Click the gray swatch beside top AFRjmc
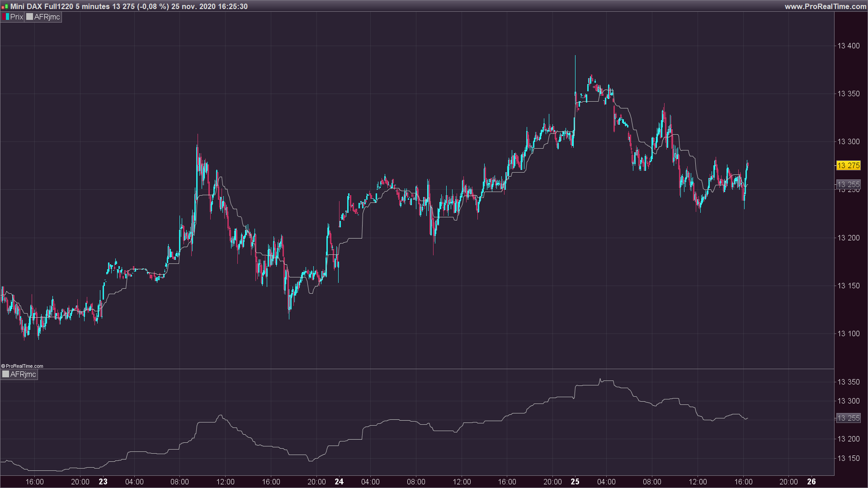Image resolution: width=868 pixels, height=488 pixels. point(30,17)
